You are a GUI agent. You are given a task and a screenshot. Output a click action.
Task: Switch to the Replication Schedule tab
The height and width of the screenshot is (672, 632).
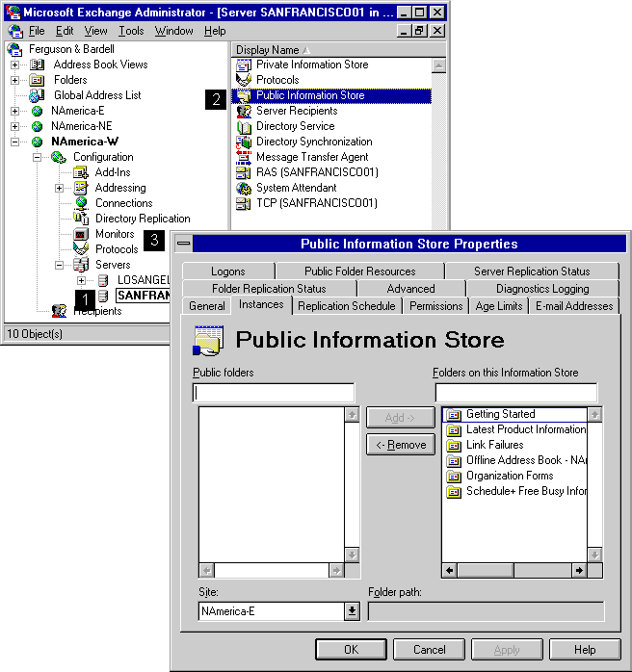click(x=347, y=306)
